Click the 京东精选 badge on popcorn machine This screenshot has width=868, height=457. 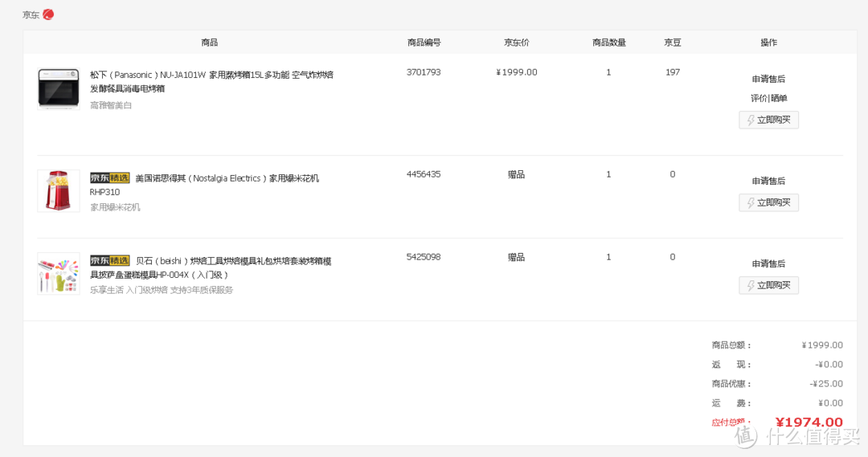tap(109, 177)
